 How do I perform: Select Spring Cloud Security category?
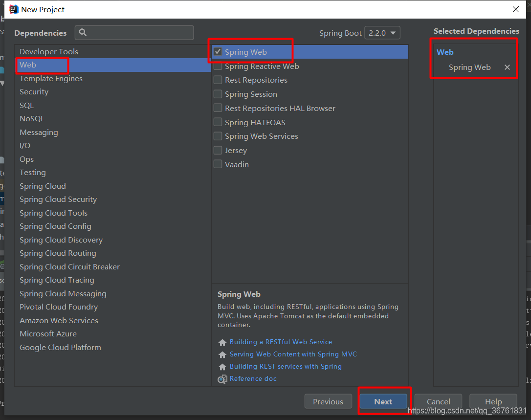112,199
